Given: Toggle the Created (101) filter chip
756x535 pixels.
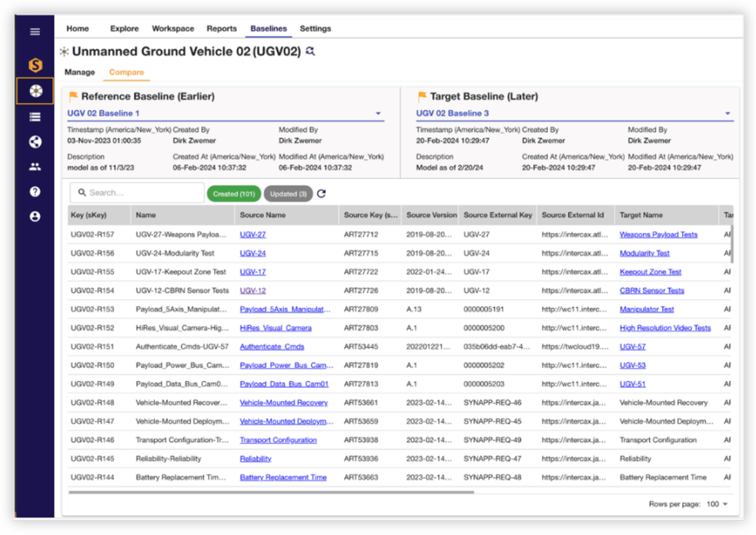Looking at the screenshot, I should [x=234, y=194].
